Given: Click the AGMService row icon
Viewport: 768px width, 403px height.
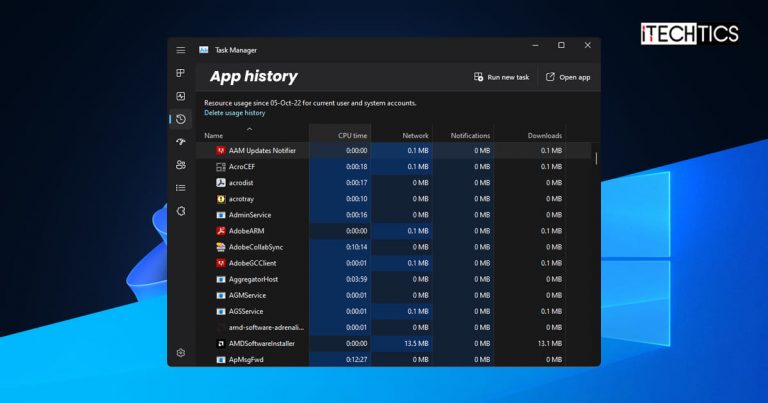Looking at the screenshot, I should (221, 295).
